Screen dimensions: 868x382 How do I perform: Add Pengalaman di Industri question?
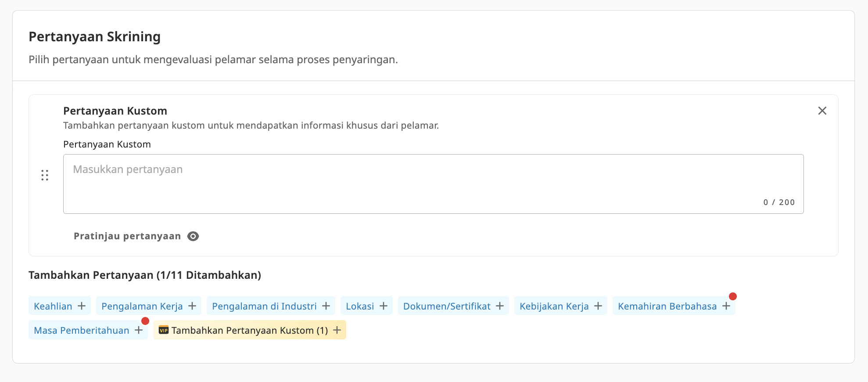[x=271, y=306]
